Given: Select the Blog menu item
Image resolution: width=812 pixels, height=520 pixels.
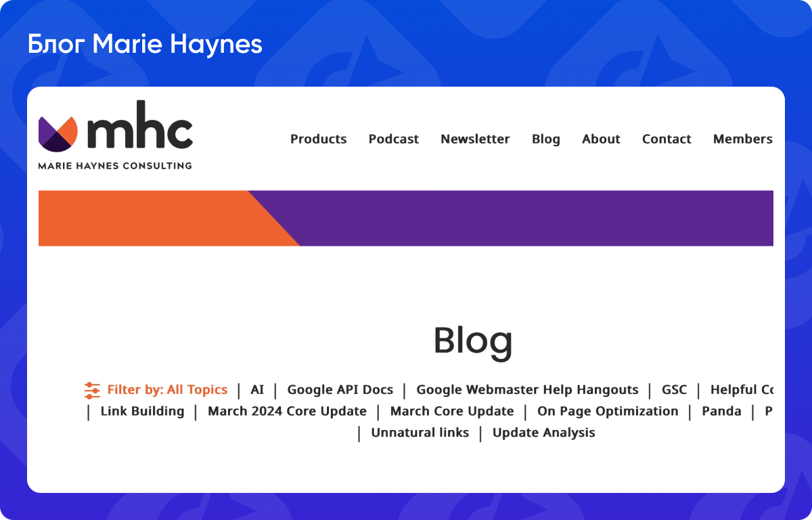Looking at the screenshot, I should [x=545, y=139].
